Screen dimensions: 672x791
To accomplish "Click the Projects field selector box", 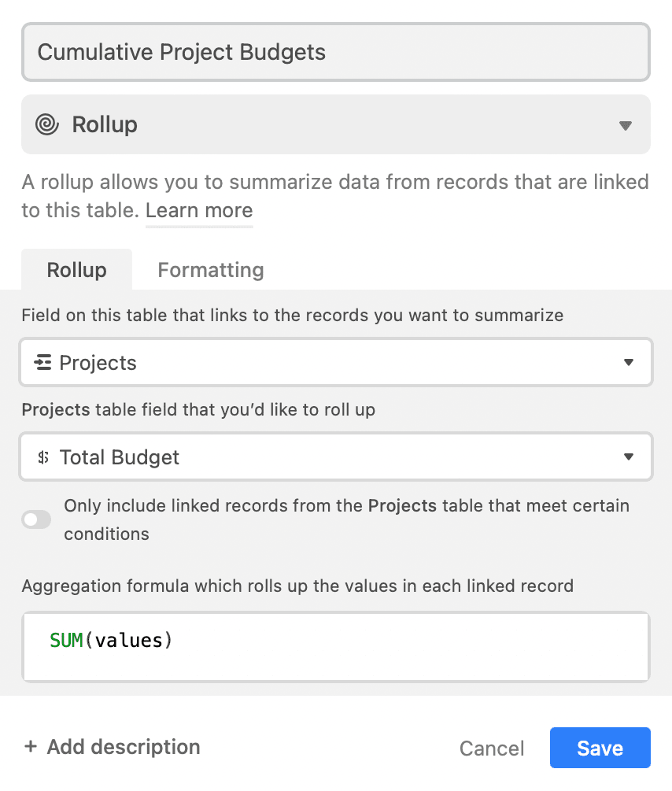I will pos(336,362).
